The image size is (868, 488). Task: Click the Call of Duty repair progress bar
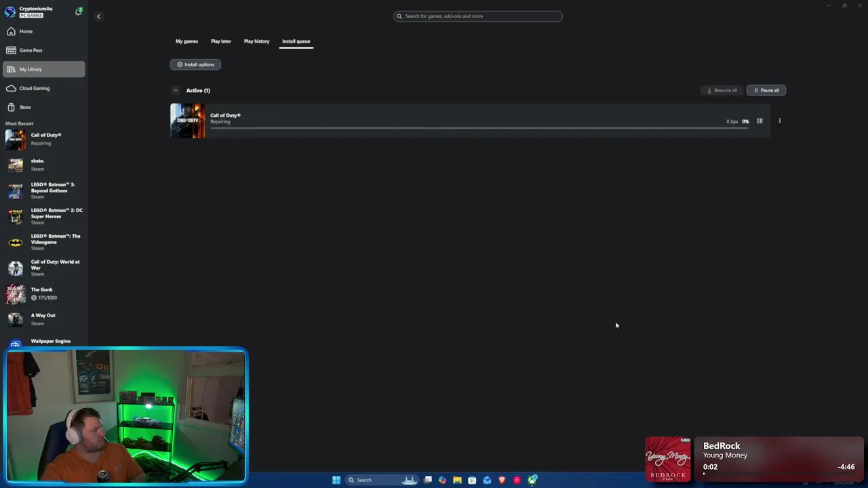(479, 127)
